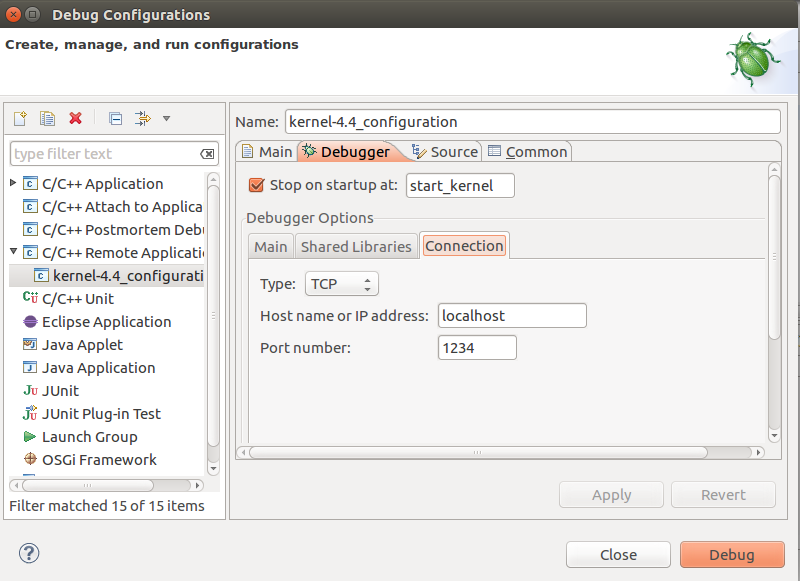Click the configuration list horizontal scrollbar
The height and width of the screenshot is (581, 800).
(87, 485)
